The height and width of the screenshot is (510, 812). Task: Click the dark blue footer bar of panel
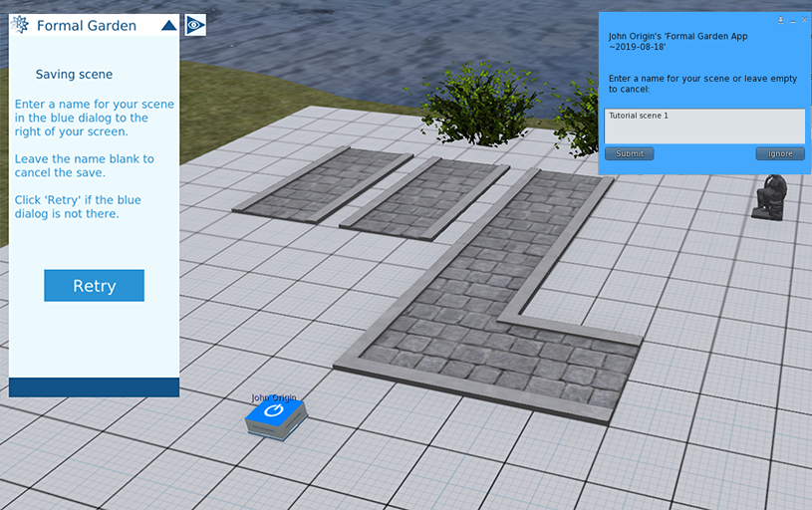[x=94, y=386]
